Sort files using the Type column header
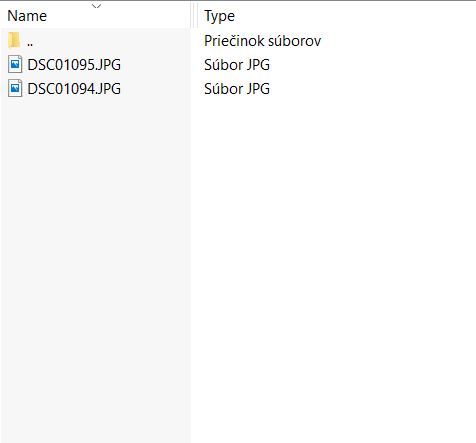This screenshot has width=476, height=443. (219, 16)
